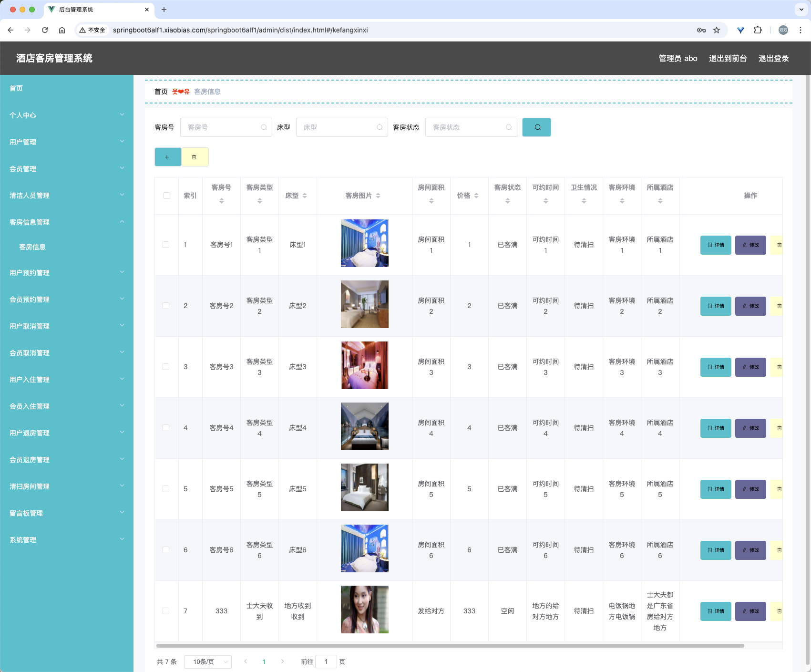
Task: Delete row 3 with its trash button
Action: point(777,367)
